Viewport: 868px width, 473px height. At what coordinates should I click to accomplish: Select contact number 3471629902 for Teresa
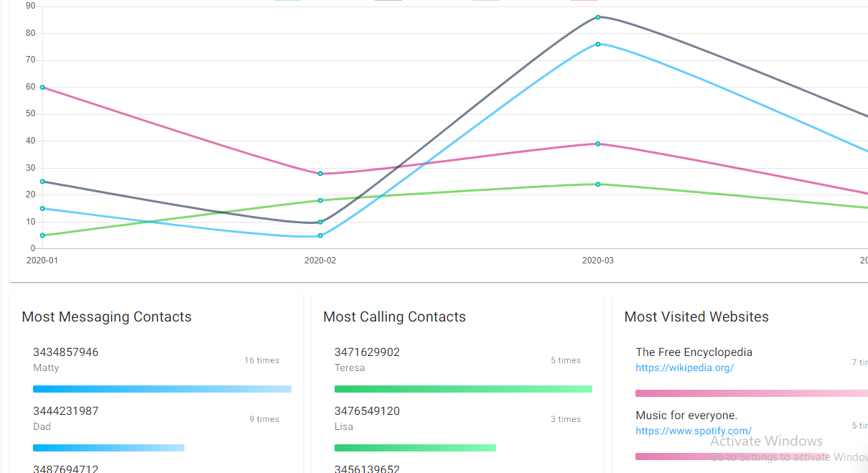[x=367, y=352]
